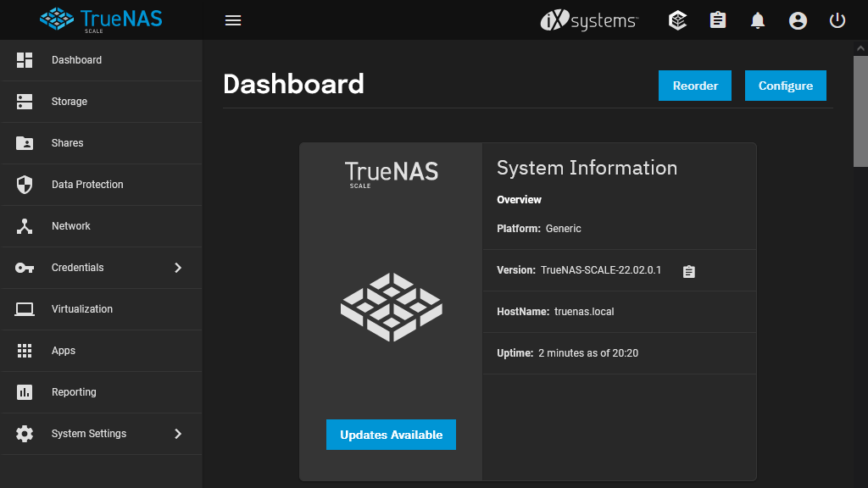Click the truenas.local hostname value
Viewport: 868px width, 488px height.
coord(584,312)
